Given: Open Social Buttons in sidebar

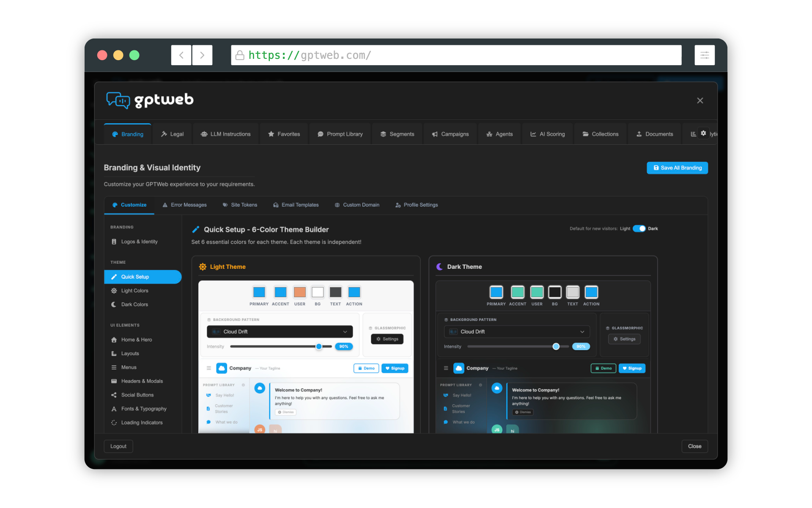Looking at the screenshot, I should pos(143,395).
